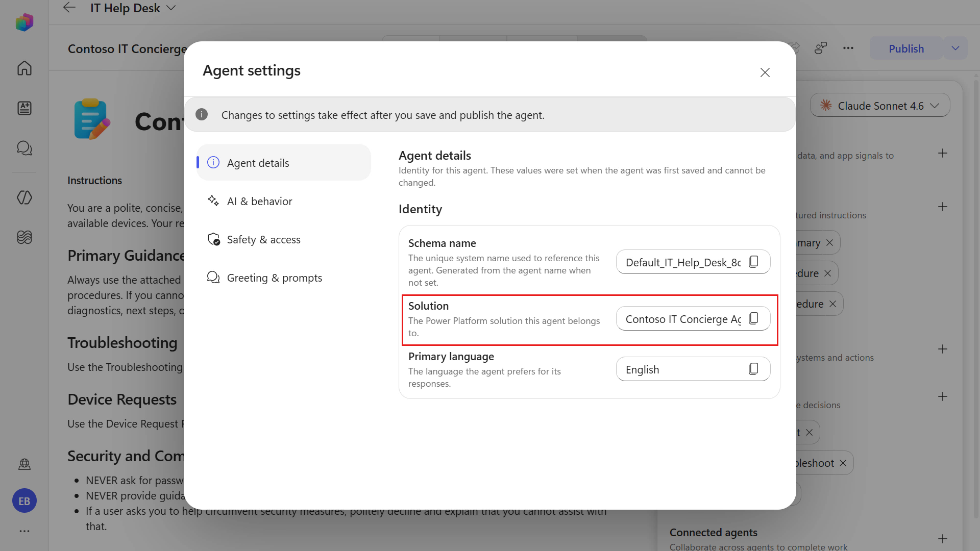Click the Troubleshooting heading

(122, 343)
